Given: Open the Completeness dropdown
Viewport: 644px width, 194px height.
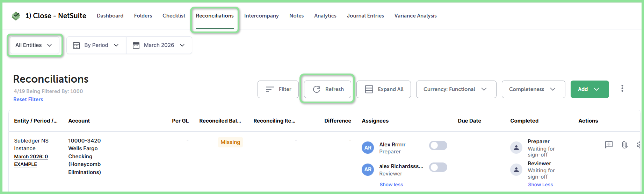Looking at the screenshot, I should tap(533, 89).
